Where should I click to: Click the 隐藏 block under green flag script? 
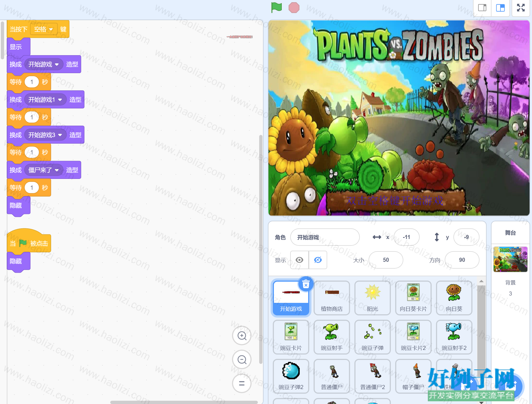pos(18,261)
